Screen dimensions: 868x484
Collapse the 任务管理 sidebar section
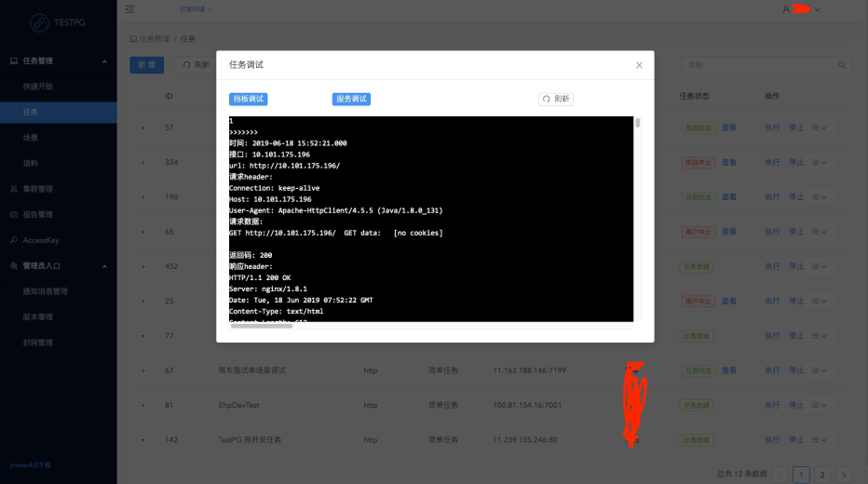tap(104, 60)
